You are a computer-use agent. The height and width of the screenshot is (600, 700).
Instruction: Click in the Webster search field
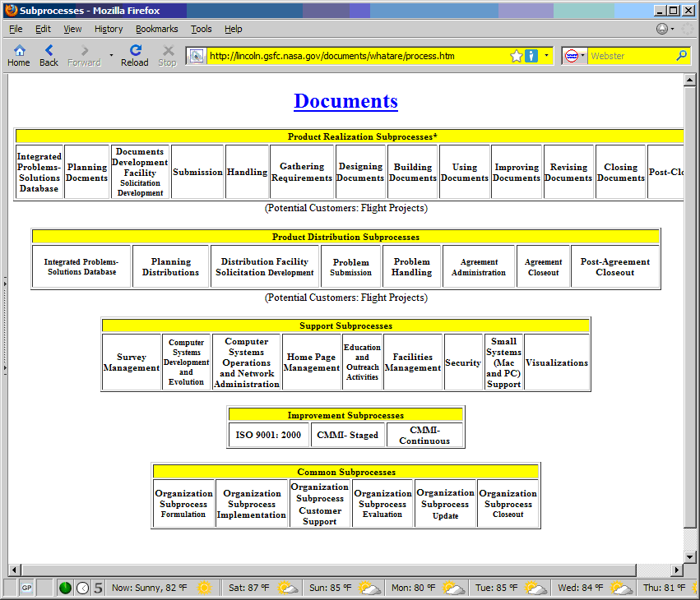point(631,56)
